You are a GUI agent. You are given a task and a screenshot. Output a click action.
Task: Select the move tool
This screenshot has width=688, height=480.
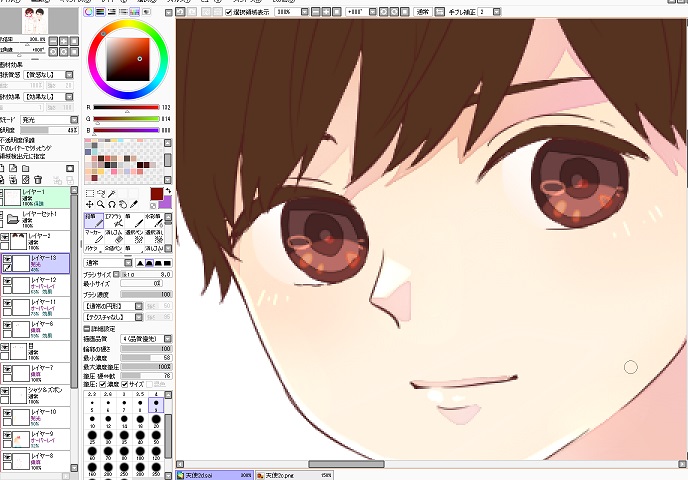90,204
